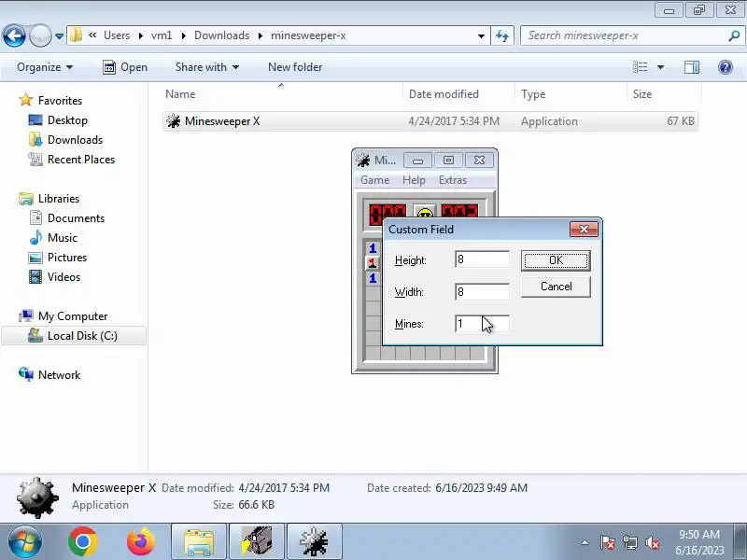Open the recent locations dropdown arrow
747x560 pixels.
pos(59,36)
